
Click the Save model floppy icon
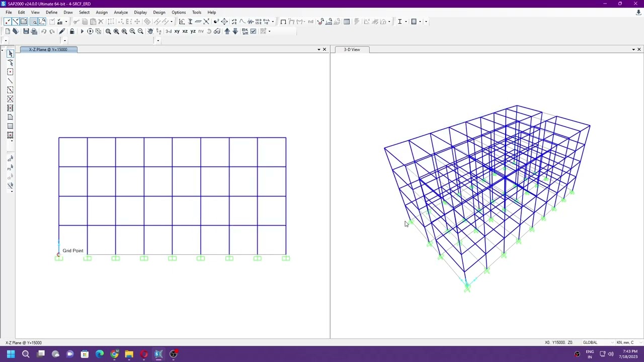click(26, 31)
